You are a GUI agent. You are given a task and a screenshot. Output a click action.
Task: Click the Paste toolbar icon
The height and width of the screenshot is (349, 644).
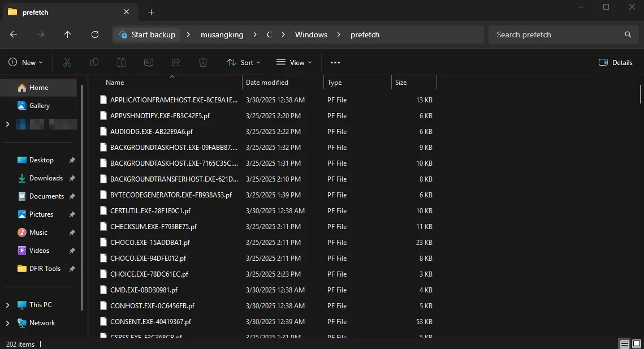122,62
